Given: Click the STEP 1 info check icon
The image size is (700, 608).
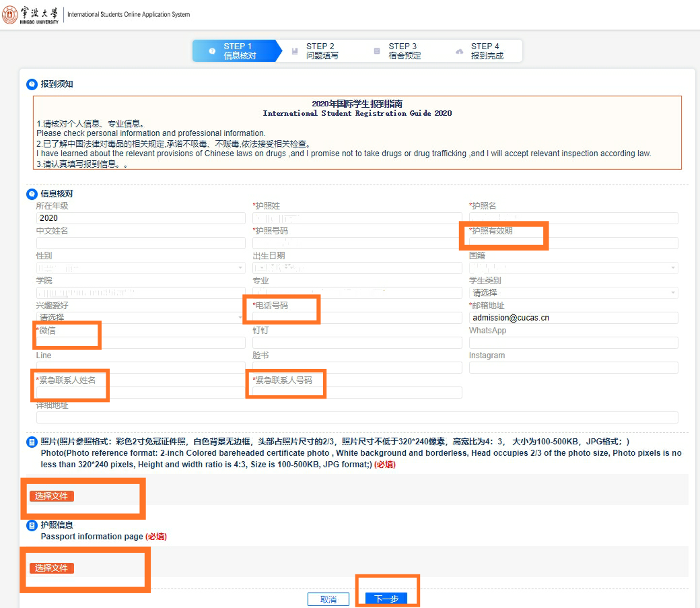Looking at the screenshot, I should [x=212, y=51].
